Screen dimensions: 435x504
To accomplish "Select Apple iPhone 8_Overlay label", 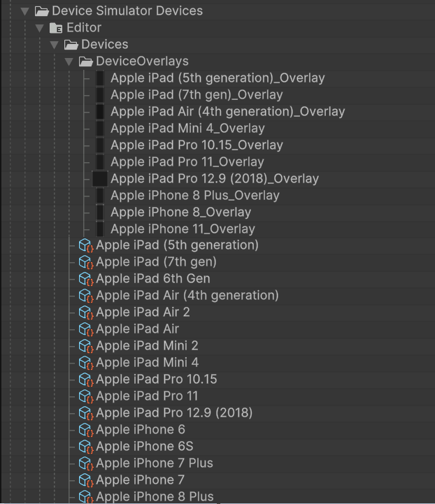I will tap(180, 212).
